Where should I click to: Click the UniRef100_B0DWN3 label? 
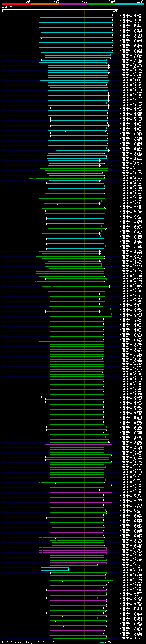131,156
